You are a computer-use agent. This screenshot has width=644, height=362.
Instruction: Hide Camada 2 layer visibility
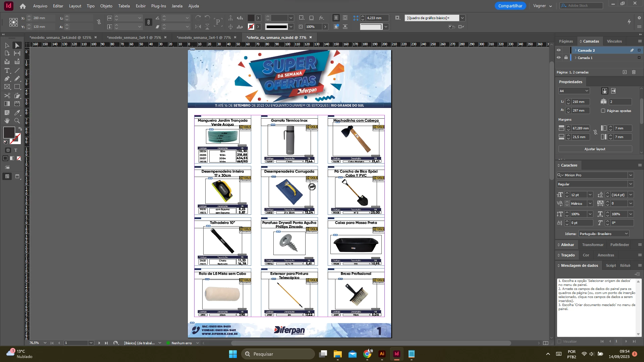pyautogui.click(x=558, y=50)
